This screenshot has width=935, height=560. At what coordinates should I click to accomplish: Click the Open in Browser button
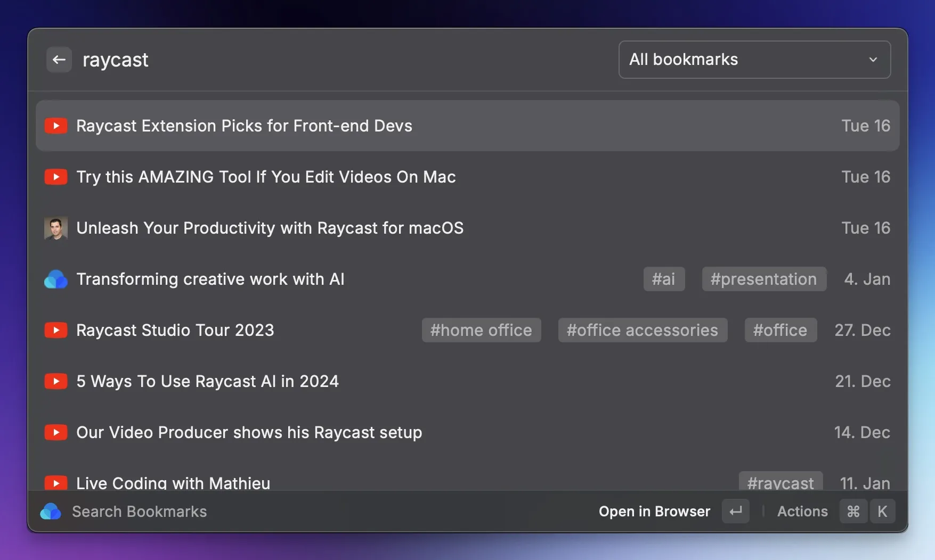654,512
